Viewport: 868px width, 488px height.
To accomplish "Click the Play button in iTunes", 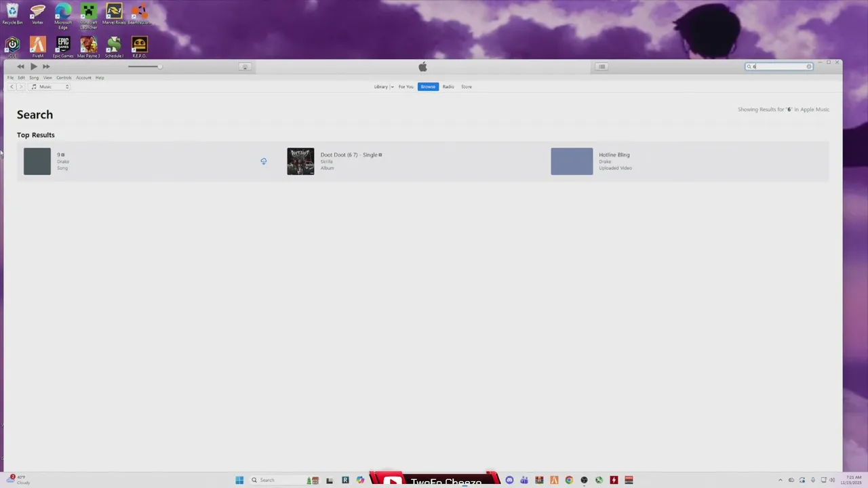I will (33, 66).
